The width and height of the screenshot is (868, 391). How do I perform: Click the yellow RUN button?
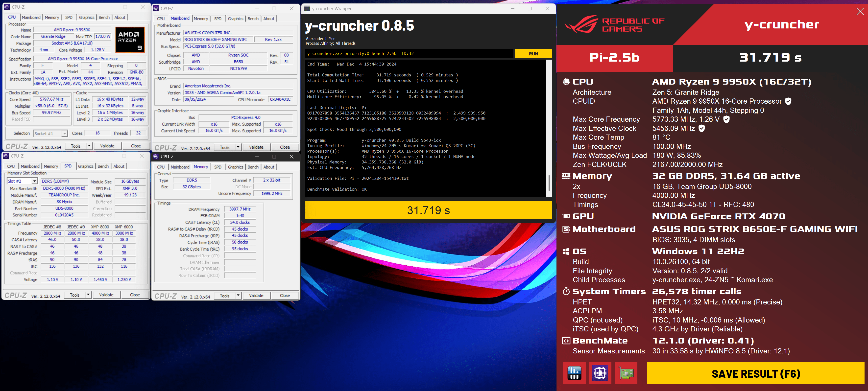tap(533, 54)
